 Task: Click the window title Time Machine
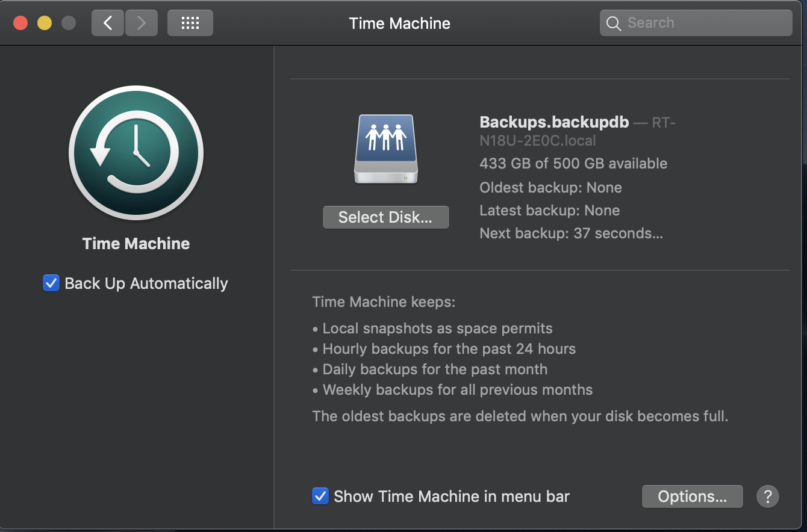399,23
